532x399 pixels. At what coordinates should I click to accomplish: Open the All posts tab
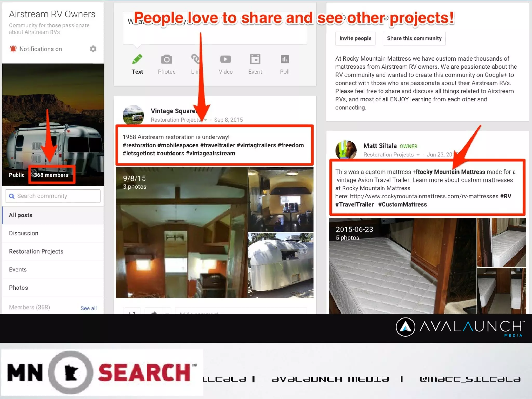(53, 215)
